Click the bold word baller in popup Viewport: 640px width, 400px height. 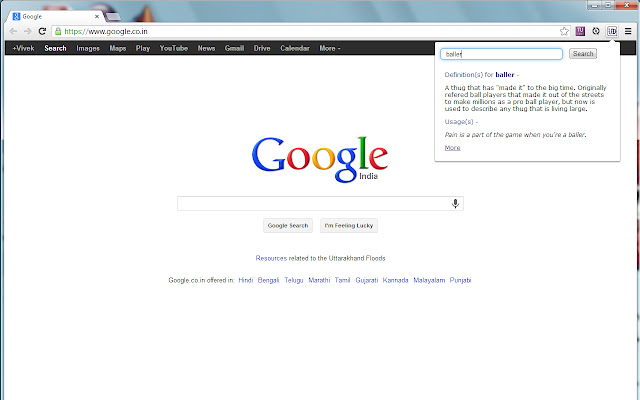(x=504, y=75)
